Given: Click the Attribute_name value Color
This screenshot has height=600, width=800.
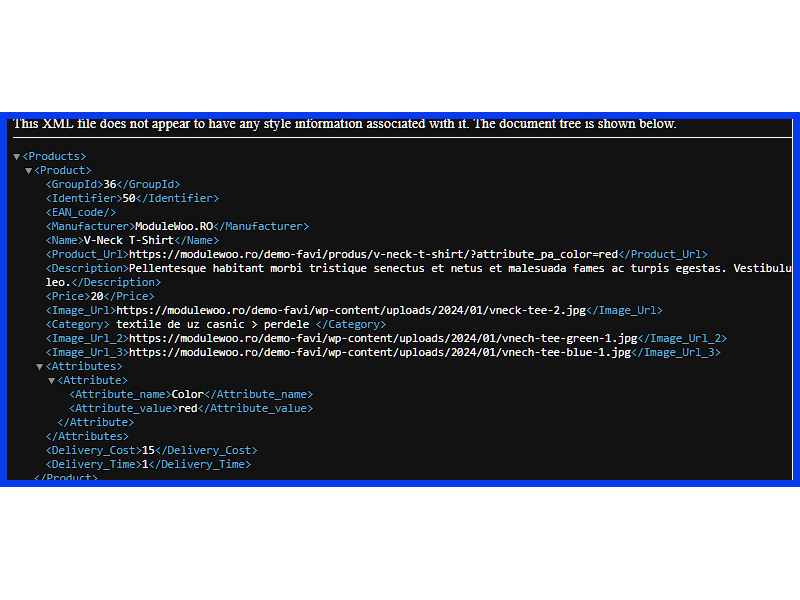Looking at the screenshot, I should click(x=188, y=394).
